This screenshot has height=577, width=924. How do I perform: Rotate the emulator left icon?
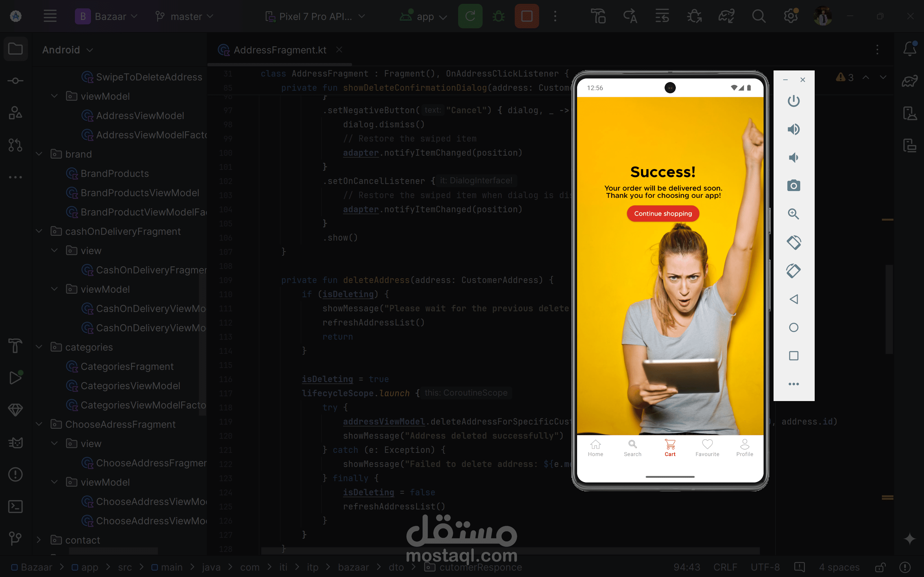(x=793, y=242)
